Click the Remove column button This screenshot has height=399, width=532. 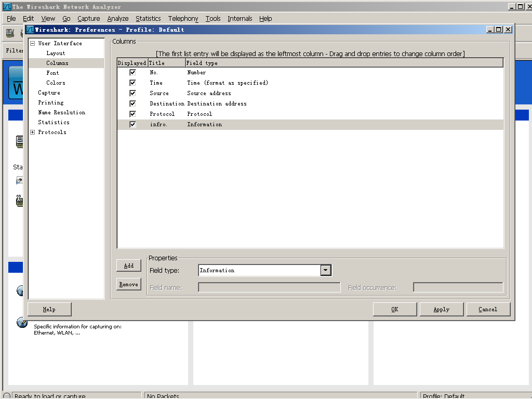click(x=129, y=284)
